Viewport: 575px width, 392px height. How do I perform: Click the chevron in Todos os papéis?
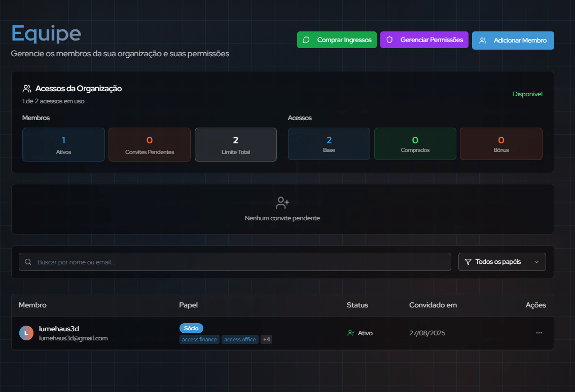[x=536, y=262]
